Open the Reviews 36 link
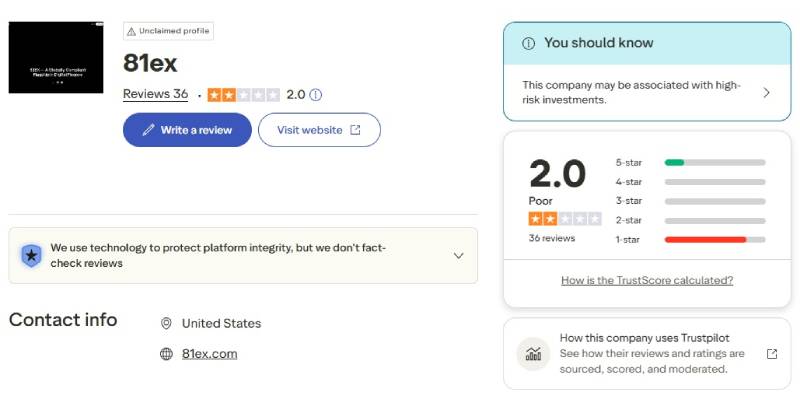Screen dimensions: 800x403 pyautogui.click(x=155, y=94)
